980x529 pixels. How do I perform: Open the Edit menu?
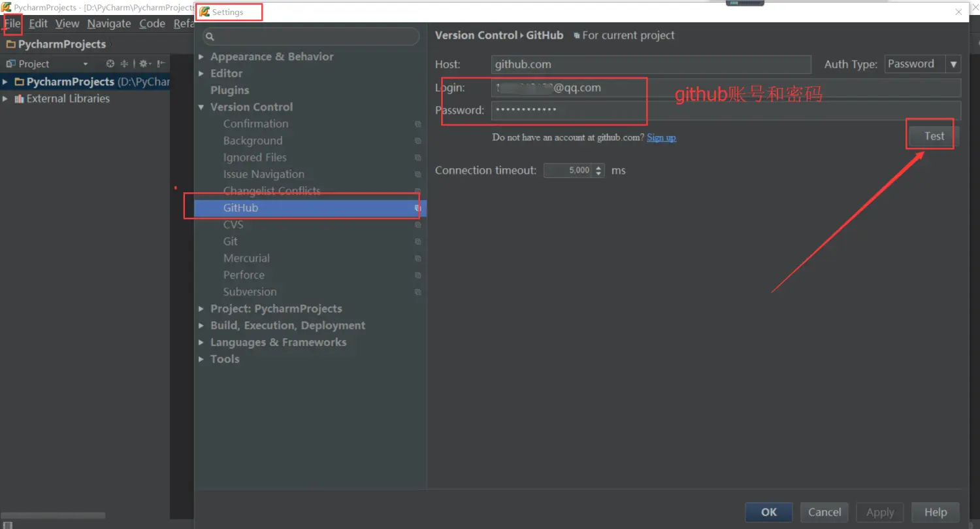click(x=38, y=24)
